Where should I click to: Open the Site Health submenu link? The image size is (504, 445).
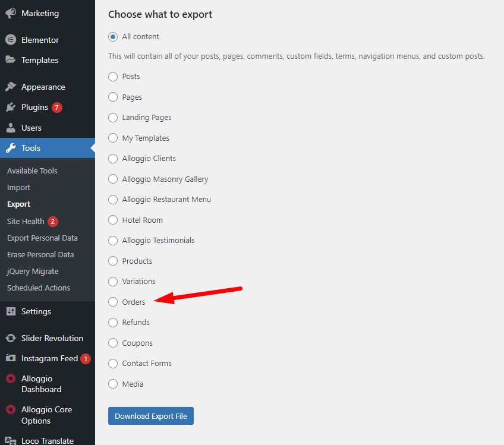[26, 222]
